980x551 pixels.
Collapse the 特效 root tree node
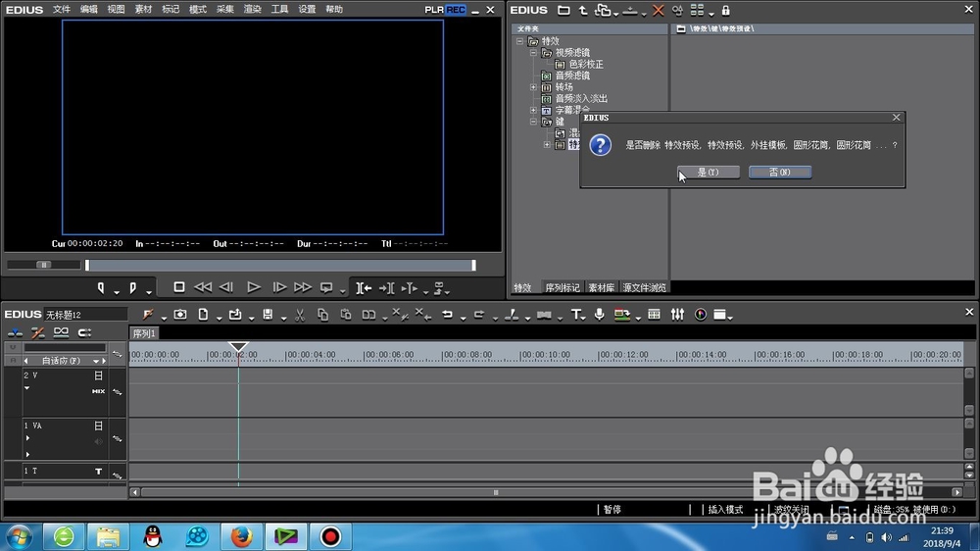520,41
